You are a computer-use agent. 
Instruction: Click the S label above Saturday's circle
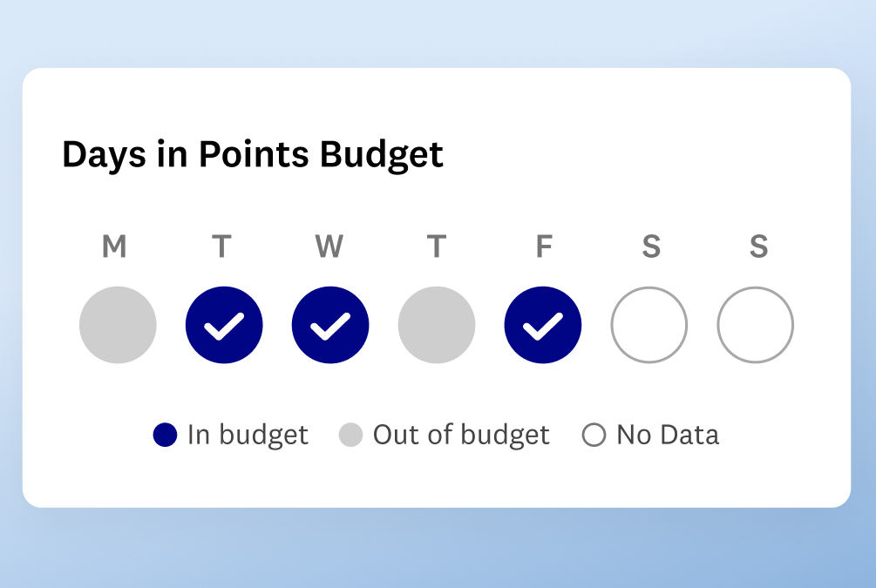coord(651,247)
